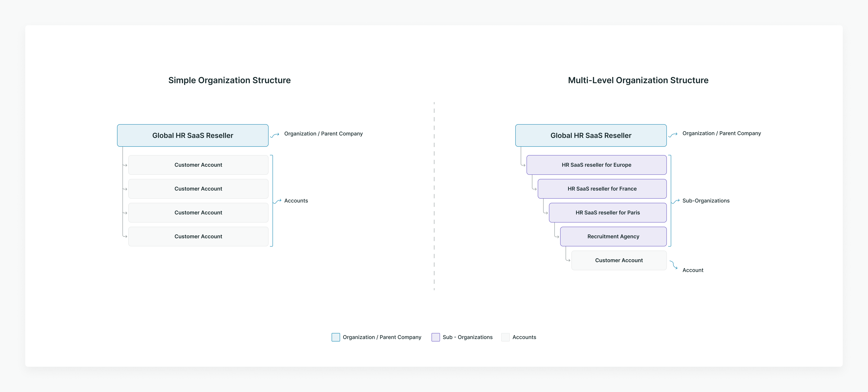Click the purple Sub-Organizations legend swatch
This screenshot has width=868, height=392.
tap(435, 337)
